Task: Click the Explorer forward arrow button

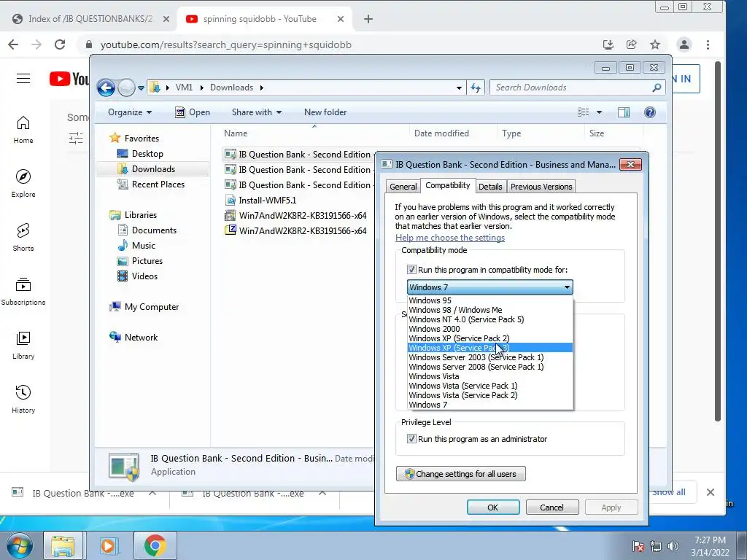Action: pos(126,87)
